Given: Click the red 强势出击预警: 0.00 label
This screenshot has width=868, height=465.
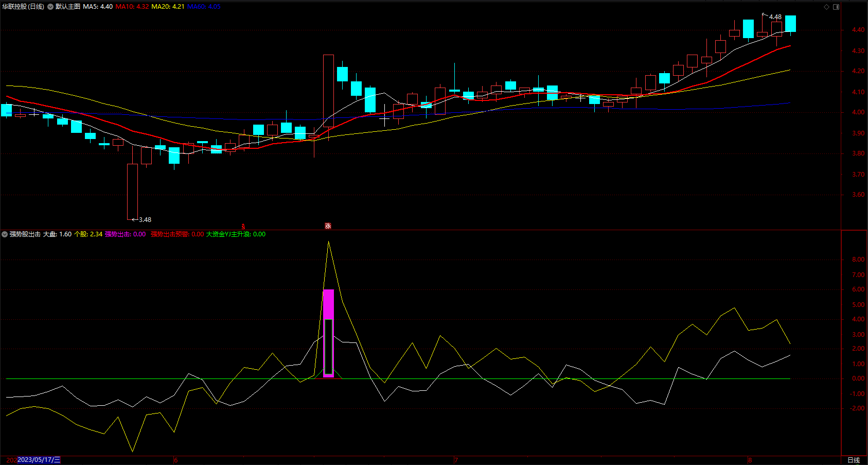Looking at the screenshot, I should (177, 234).
